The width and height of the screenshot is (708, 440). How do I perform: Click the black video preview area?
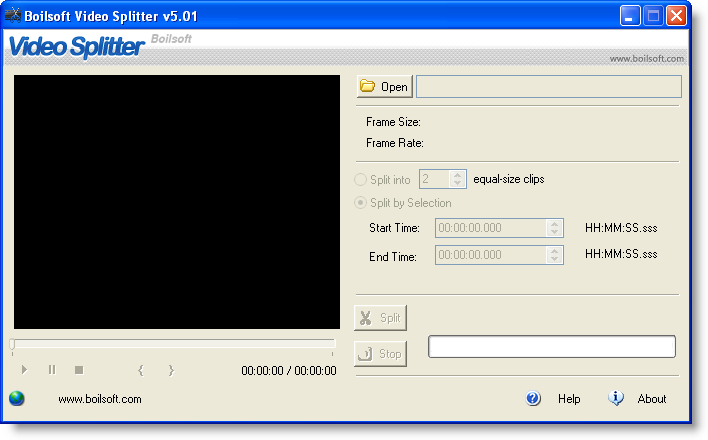point(177,202)
